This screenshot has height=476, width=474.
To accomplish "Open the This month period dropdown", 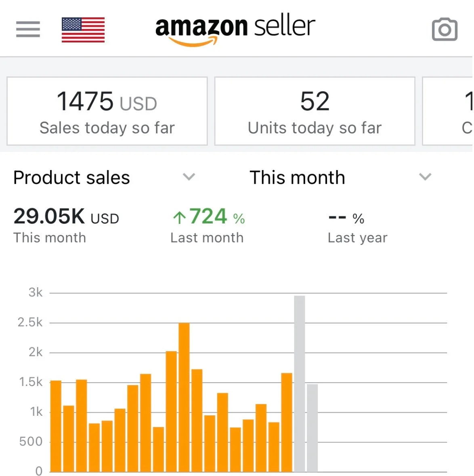I will tap(297, 177).
